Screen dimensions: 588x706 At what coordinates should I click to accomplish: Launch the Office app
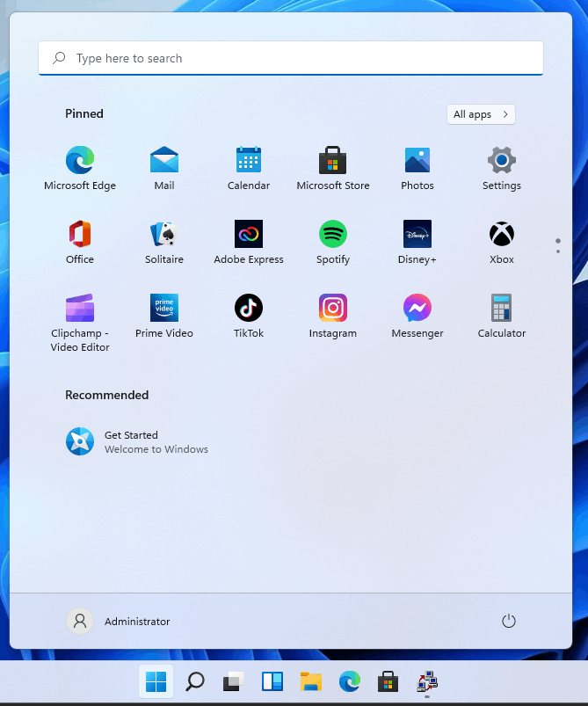(x=80, y=243)
